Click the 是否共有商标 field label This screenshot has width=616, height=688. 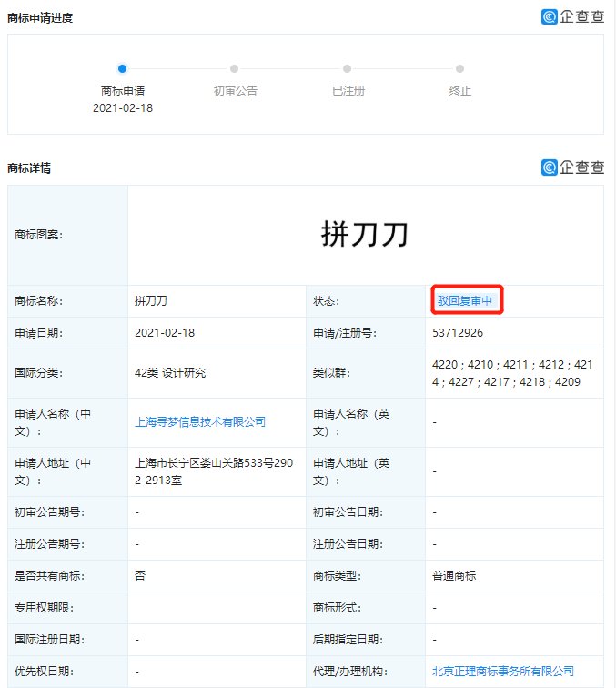pos(49,575)
